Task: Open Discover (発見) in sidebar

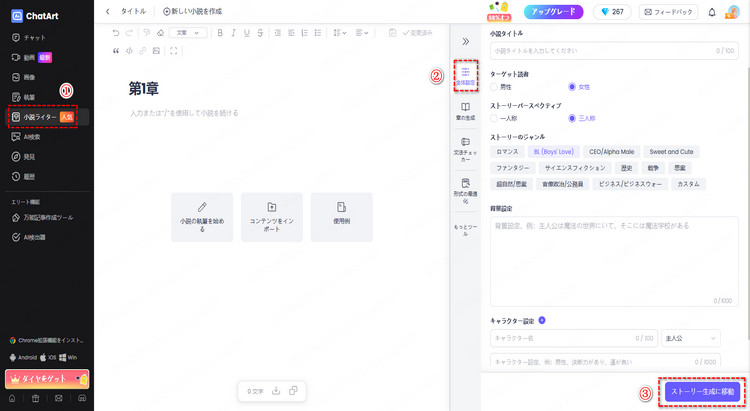Action: tap(23, 157)
